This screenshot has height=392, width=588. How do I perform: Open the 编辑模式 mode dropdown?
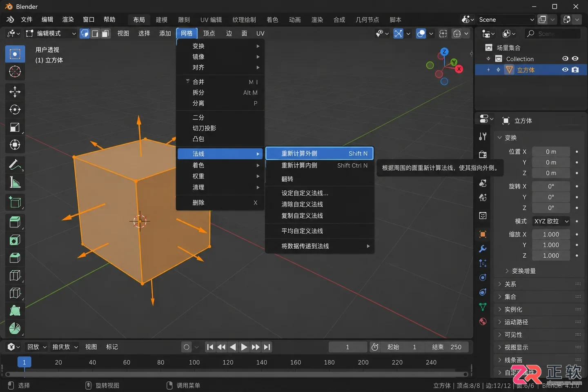pyautogui.click(x=51, y=33)
